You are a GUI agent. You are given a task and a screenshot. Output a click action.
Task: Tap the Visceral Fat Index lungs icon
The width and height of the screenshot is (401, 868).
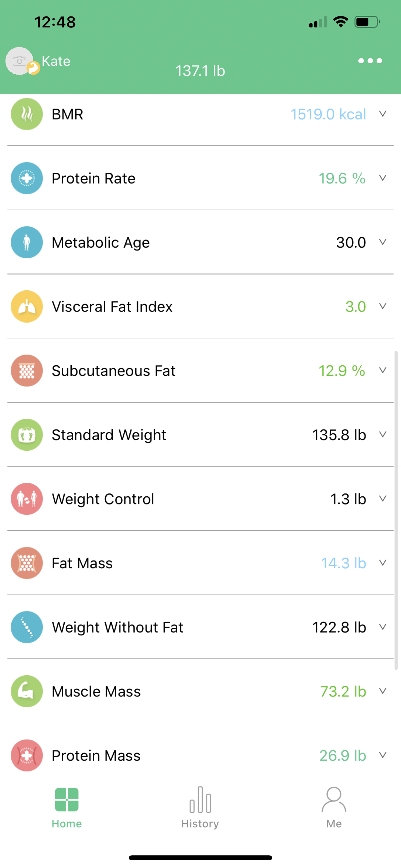click(x=26, y=306)
